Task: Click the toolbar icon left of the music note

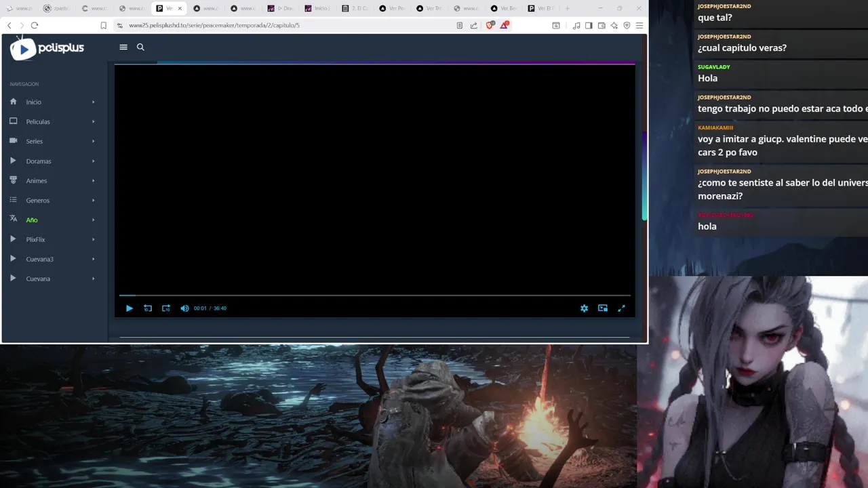Action: (556, 25)
